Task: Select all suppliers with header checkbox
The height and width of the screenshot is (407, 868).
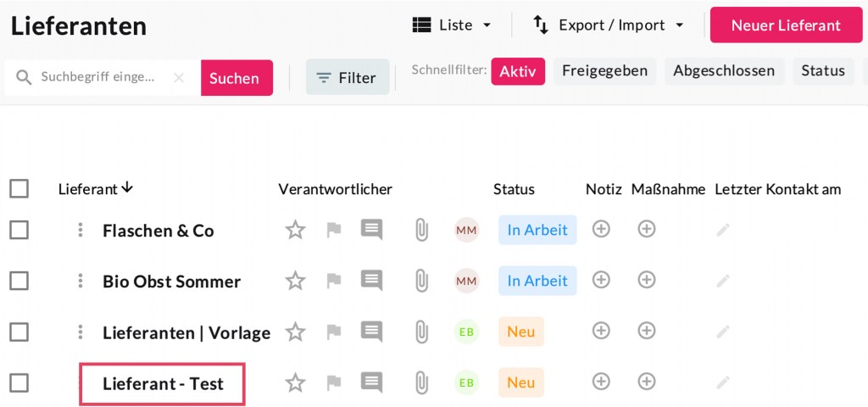Action: click(19, 188)
